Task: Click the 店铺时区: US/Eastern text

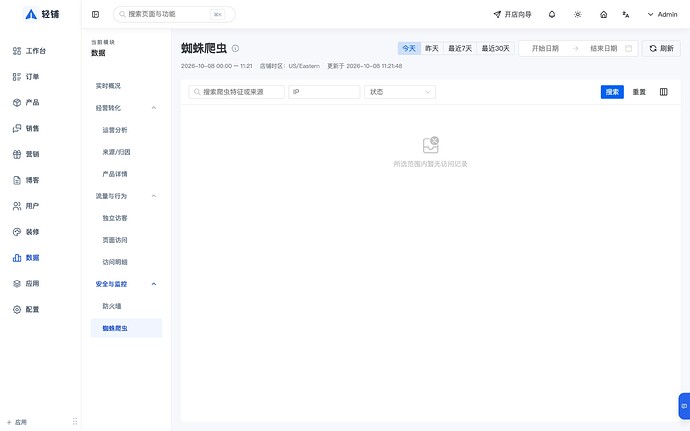Action: [290, 66]
